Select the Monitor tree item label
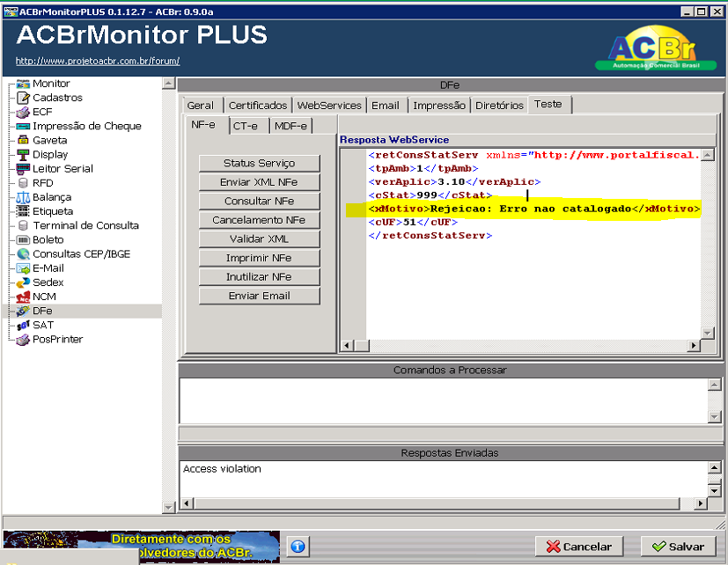728x565 pixels. [51, 84]
